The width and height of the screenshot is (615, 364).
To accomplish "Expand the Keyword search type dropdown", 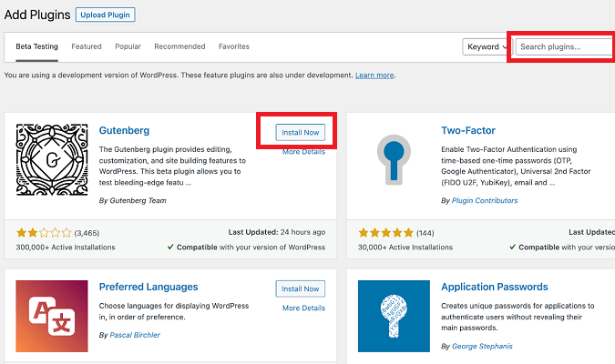I will 487,46.
